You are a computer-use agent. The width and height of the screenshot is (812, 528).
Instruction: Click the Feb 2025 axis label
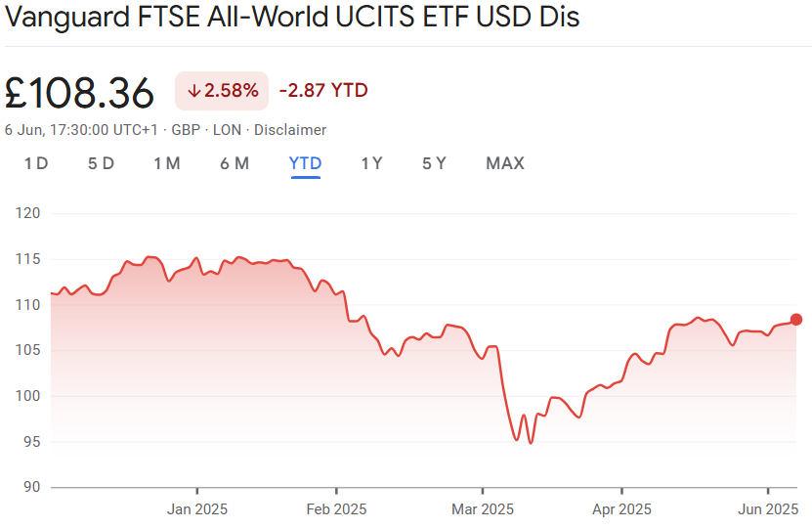336,509
